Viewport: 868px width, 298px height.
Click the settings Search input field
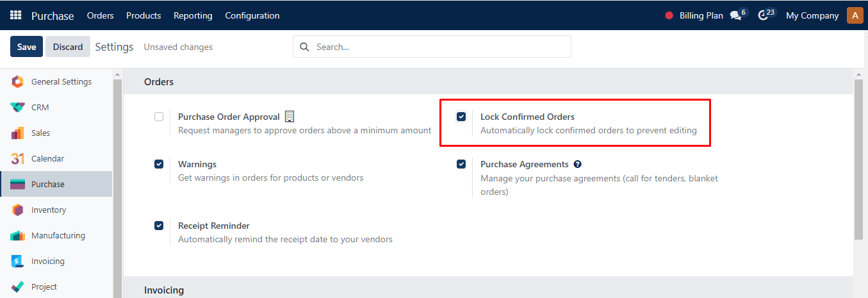(x=439, y=47)
